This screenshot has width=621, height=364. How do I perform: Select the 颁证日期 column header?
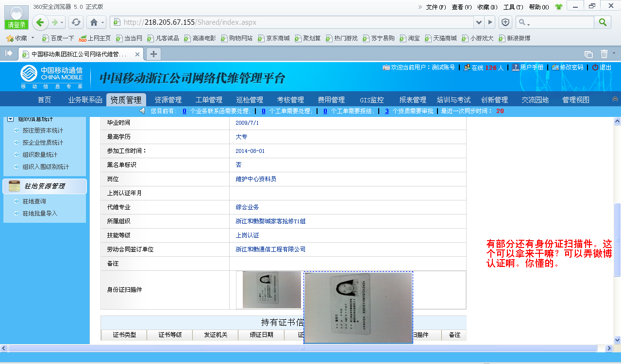261,335
